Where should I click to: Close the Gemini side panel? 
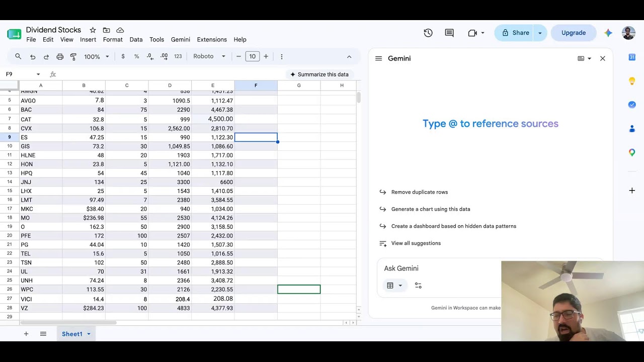pos(603,58)
